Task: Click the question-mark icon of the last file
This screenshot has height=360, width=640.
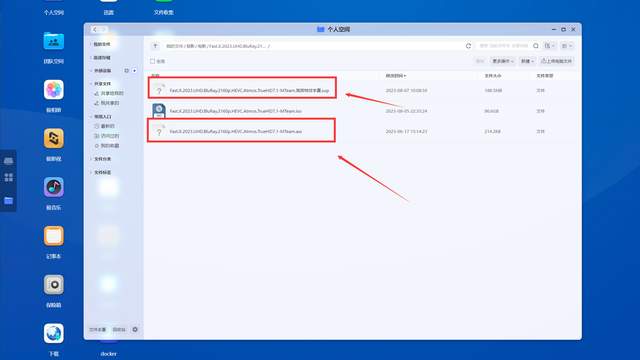Action: point(159,131)
